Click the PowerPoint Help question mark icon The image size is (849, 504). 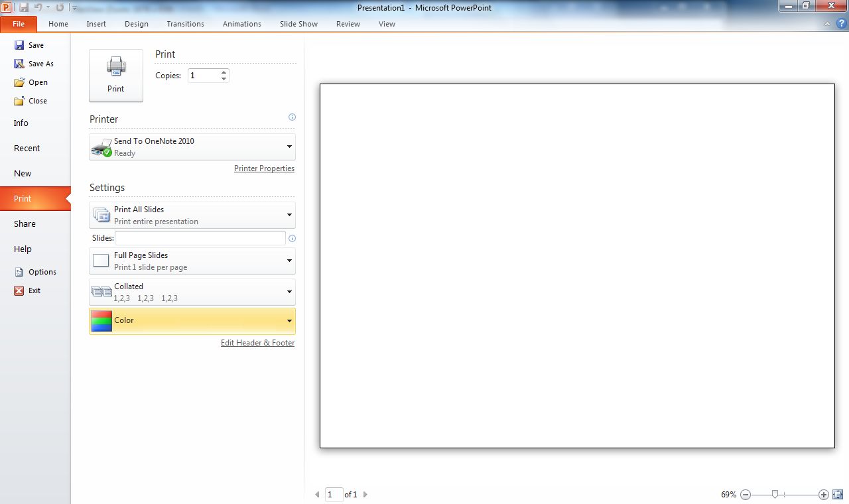click(841, 23)
